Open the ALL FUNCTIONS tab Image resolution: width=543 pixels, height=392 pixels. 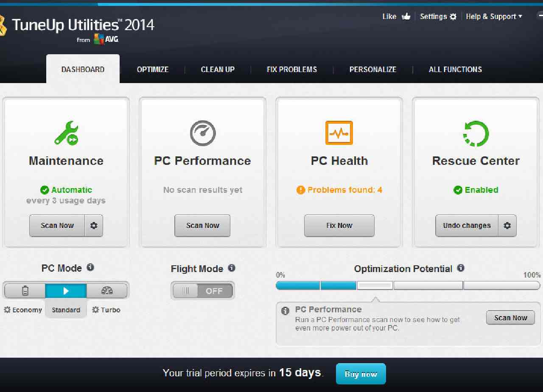coord(455,70)
